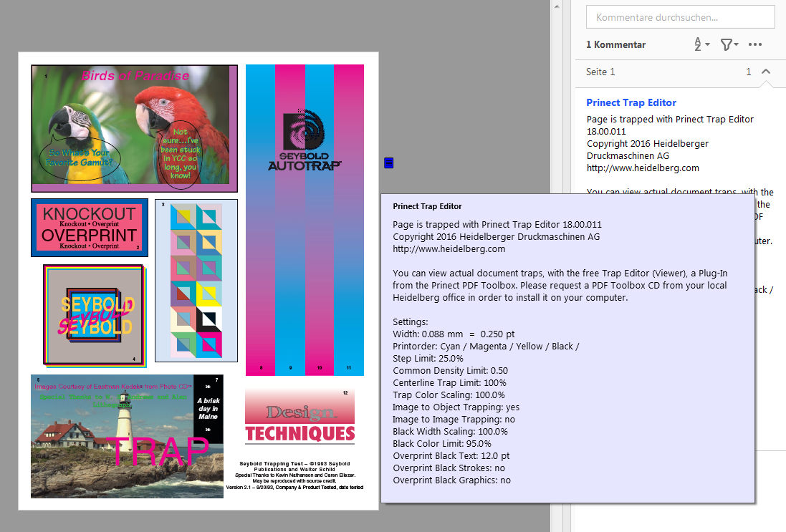Viewport: 786px width, 532px height.
Task: Click the 'Seite 1' page header text
Action: pyautogui.click(x=600, y=72)
